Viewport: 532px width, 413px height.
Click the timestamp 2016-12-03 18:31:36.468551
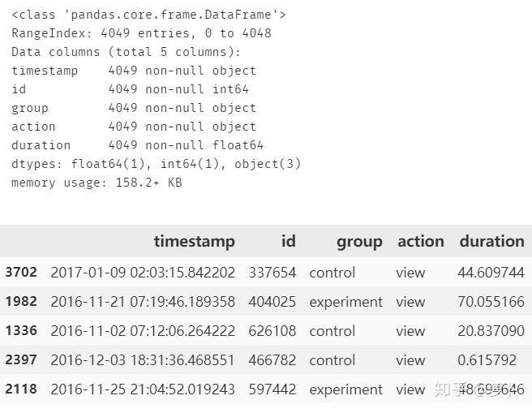click(x=143, y=360)
